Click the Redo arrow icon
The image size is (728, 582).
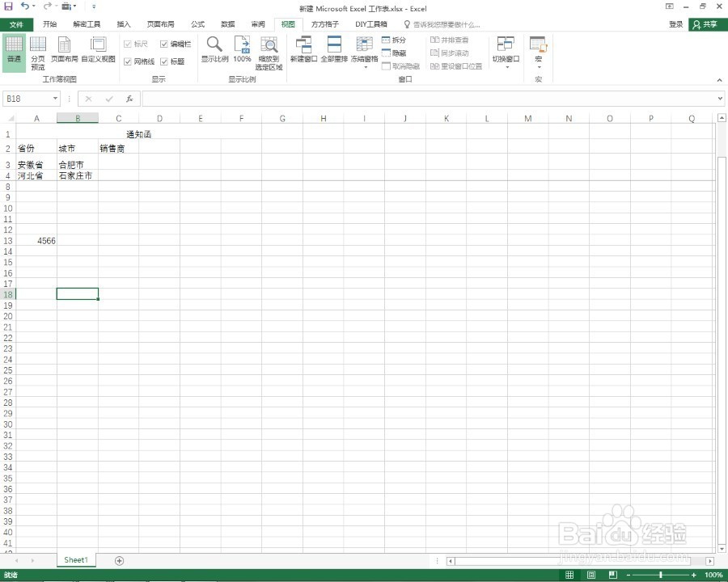[48, 6]
